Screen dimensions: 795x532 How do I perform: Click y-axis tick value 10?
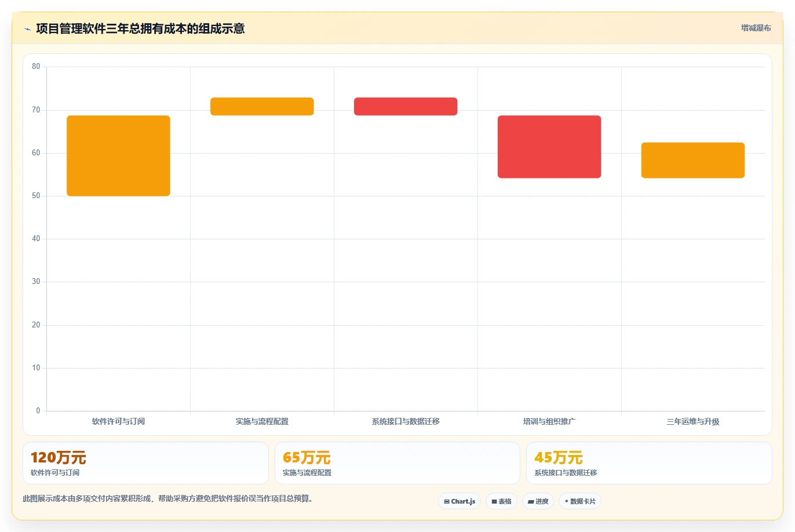36,368
